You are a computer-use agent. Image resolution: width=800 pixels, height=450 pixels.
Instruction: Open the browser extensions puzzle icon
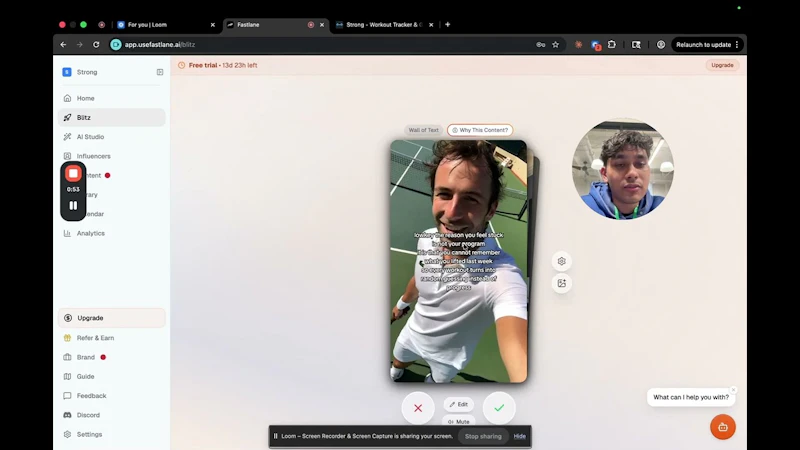tap(612, 44)
